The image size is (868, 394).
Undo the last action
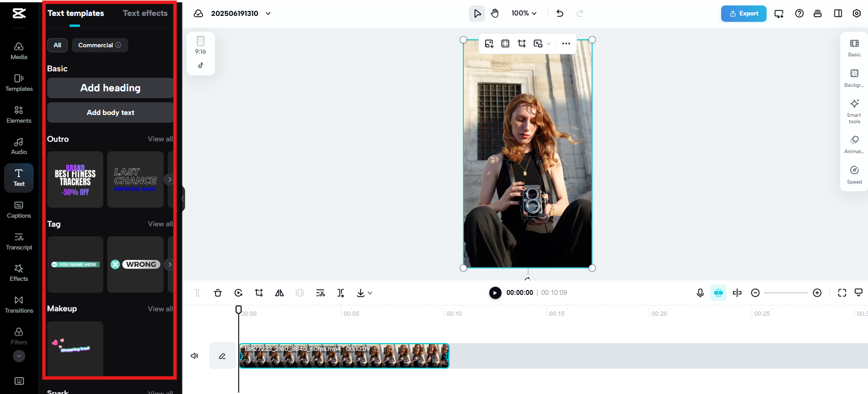[560, 14]
